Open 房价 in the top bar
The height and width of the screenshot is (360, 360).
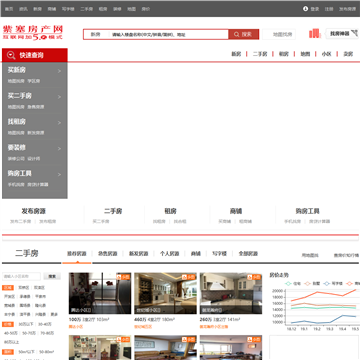[x=146, y=9]
